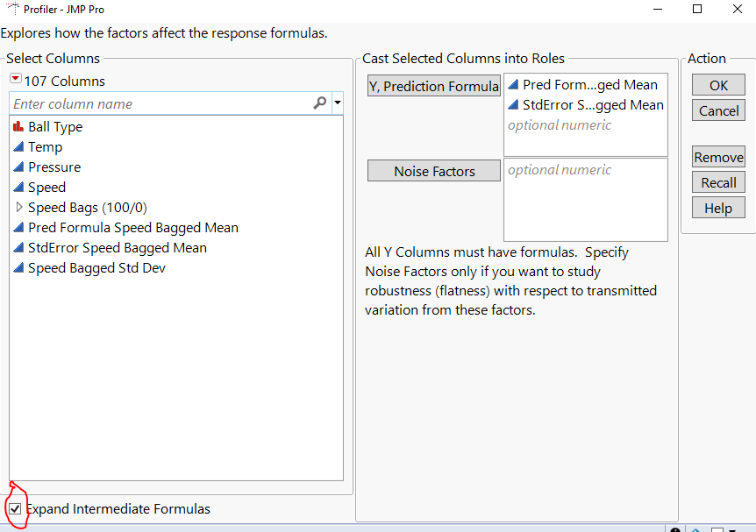Click the icon beside Speed Bagged Std Dev

(19, 268)
